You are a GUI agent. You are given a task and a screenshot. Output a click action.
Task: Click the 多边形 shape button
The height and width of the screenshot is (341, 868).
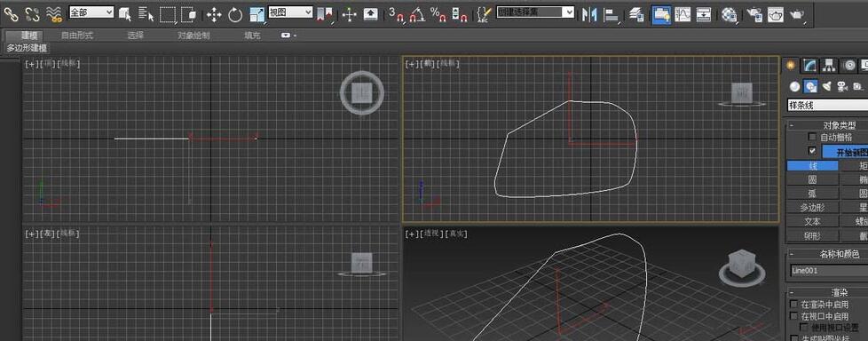[x=812, y=208]
